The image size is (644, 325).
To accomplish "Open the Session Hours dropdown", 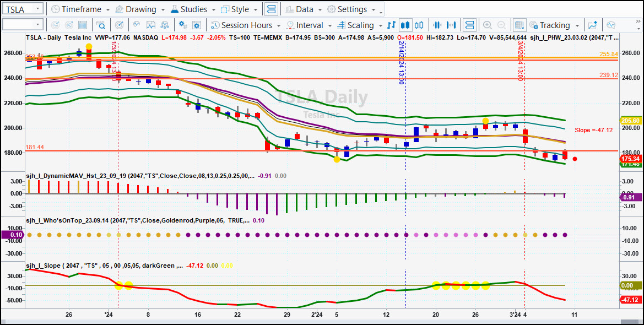I will pos(246,25).
